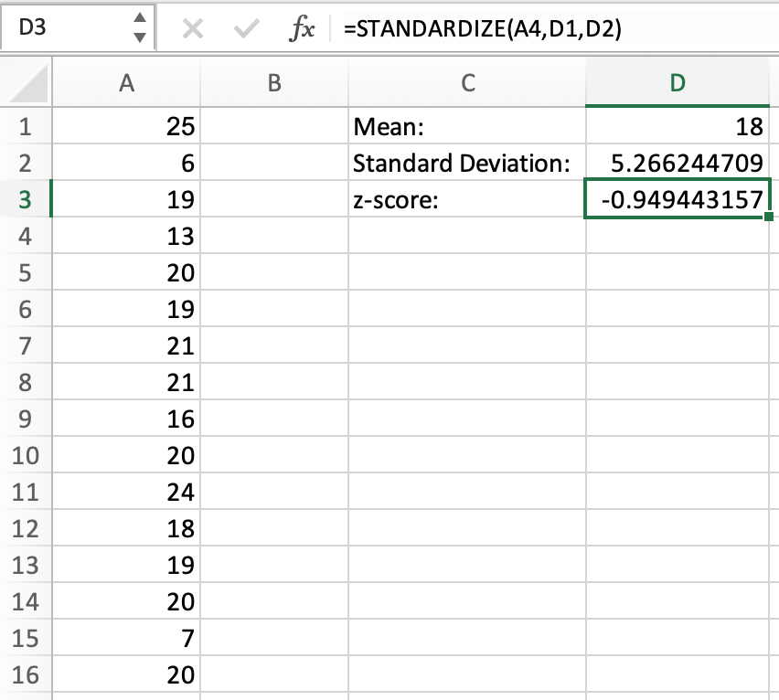Select the Standard Deviation: label cell
Viewport: 779px width, 700px height.
click(x=466, y=164)
